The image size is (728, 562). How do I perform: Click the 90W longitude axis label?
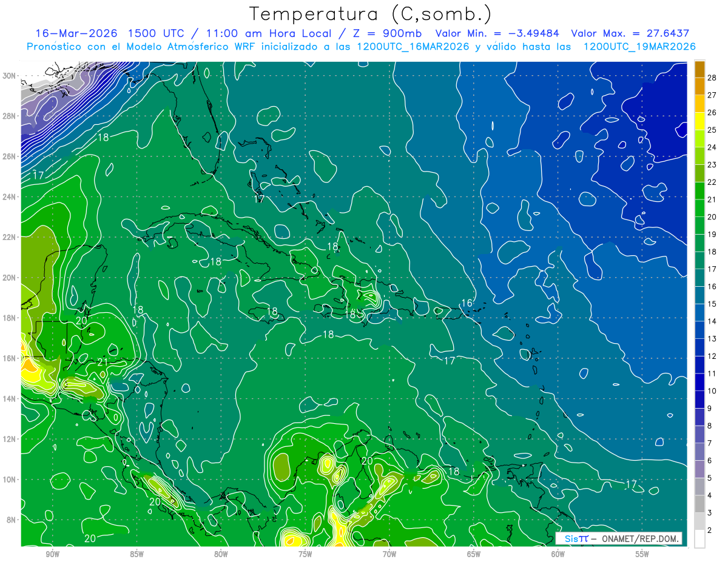click(x=52, y=554)
